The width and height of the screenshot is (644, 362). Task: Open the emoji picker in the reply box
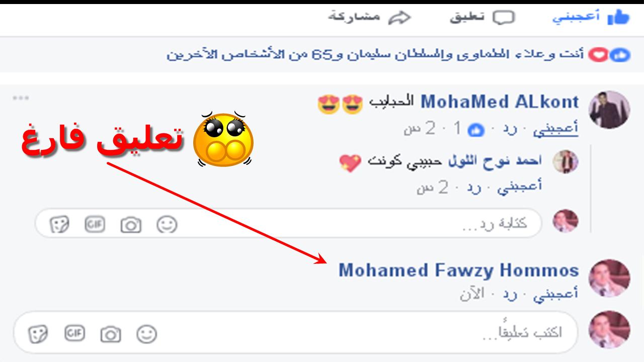167,224
